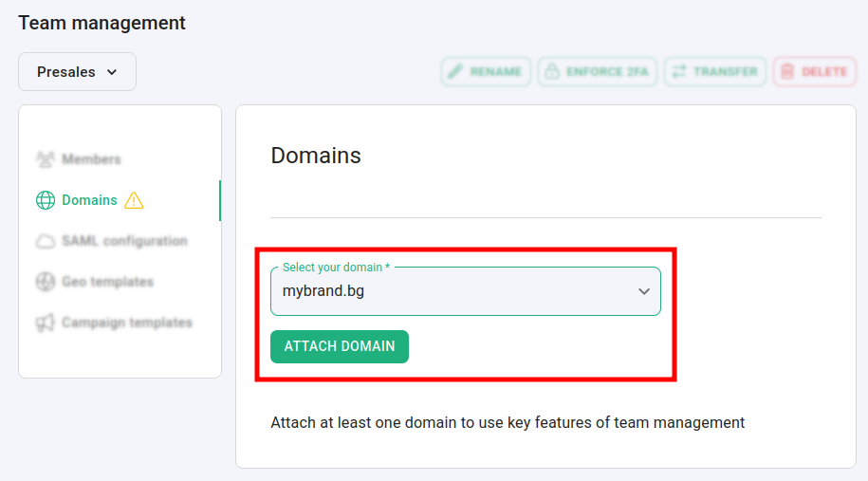The width and height of the screenshot is (868, 481).
Task: Click the cloud icon beside SAML configuration
Action: [45, 242]
